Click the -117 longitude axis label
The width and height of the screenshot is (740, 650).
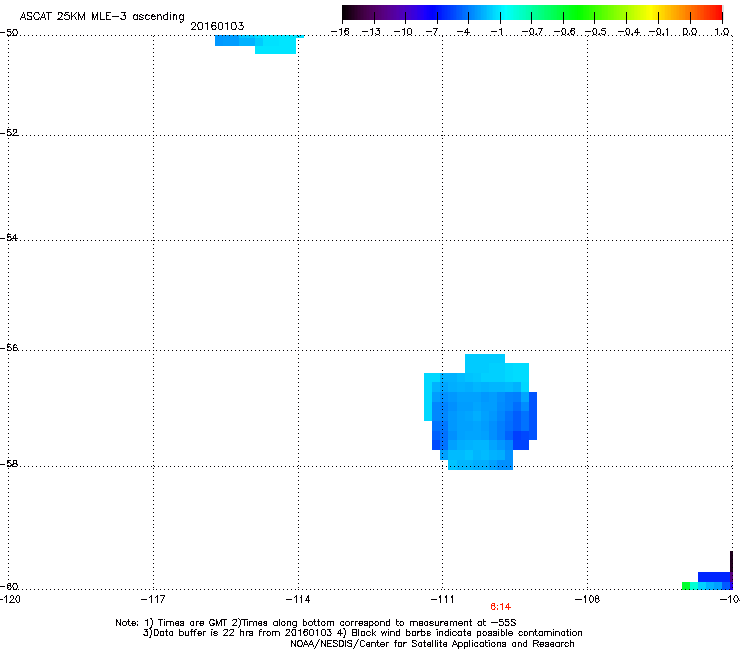tap(153, 599)
